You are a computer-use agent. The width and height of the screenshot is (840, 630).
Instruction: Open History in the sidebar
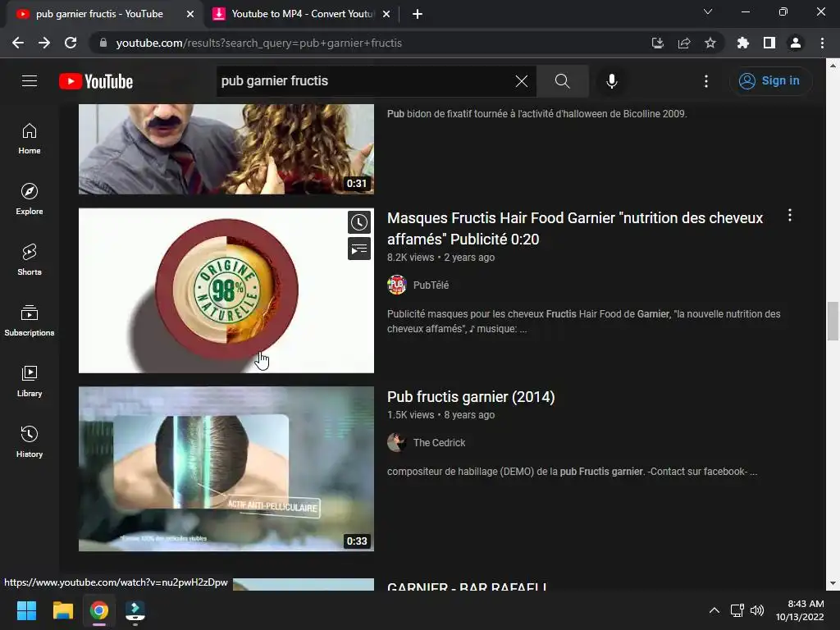[x=30, y=441]
